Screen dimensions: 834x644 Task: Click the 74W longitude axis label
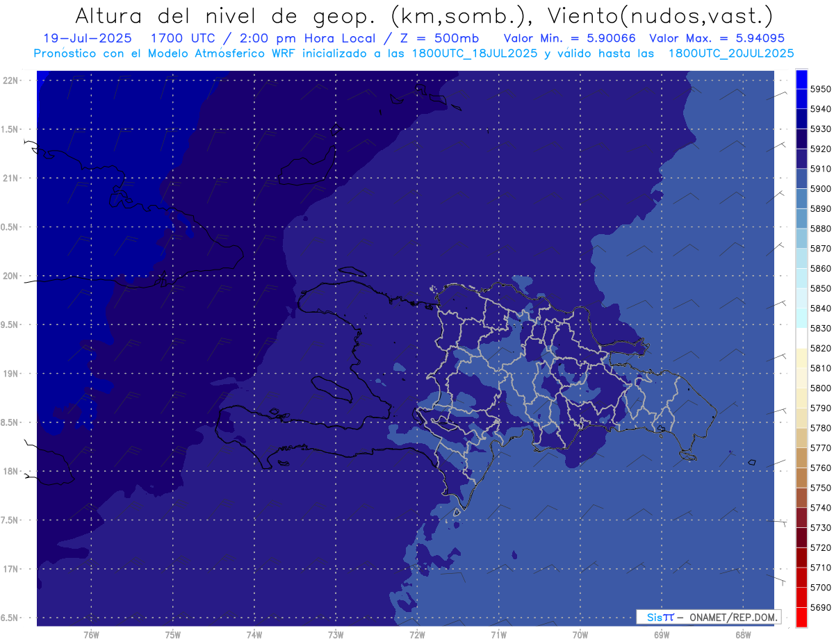[x=254, y=634]
